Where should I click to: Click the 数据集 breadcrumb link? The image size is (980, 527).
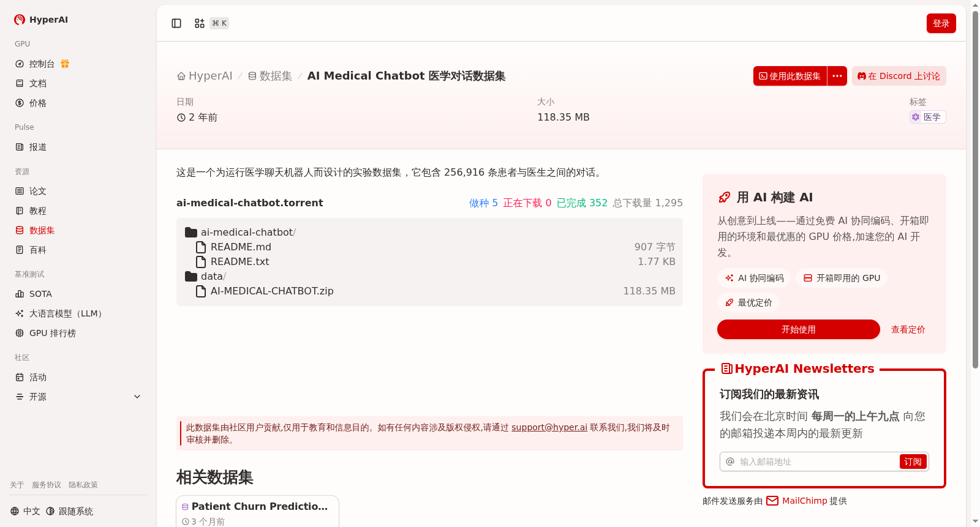pos(270,76)
